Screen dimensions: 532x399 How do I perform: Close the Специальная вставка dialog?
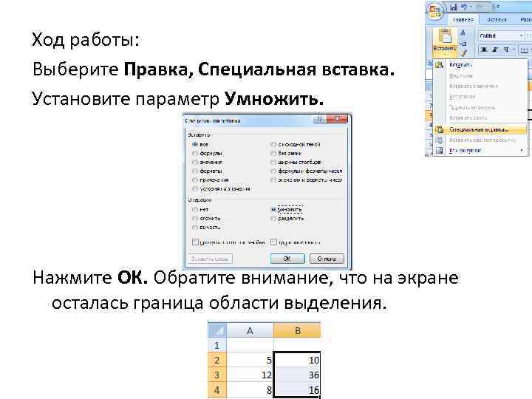pyautogui.click(x=337, y=119)
